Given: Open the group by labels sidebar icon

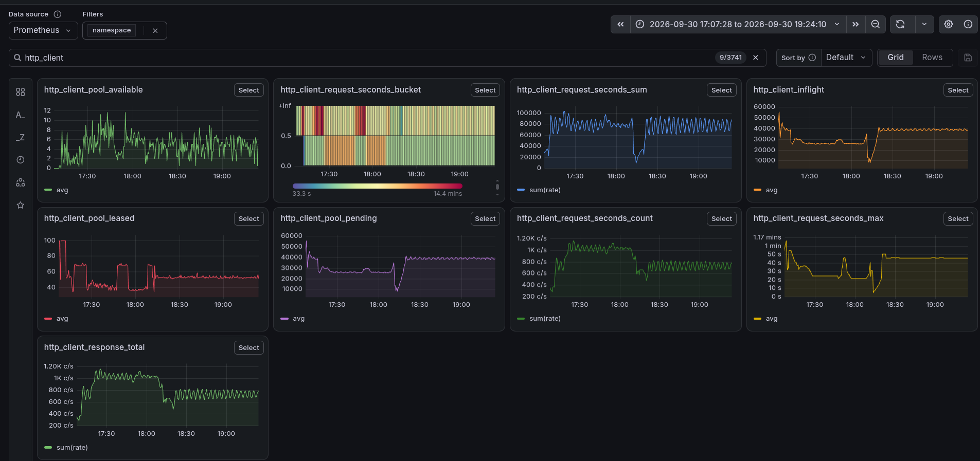Looking at the screenshot, I should [x=21, y=182].
